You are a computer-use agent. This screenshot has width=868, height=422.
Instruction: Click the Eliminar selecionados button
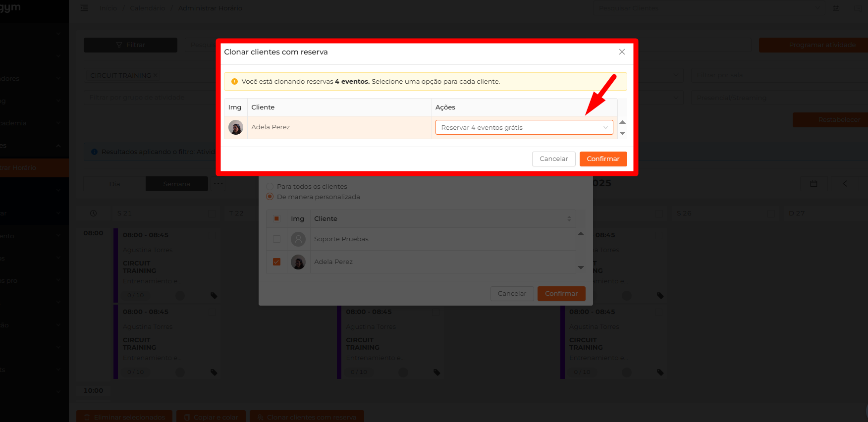click(124, 417)
